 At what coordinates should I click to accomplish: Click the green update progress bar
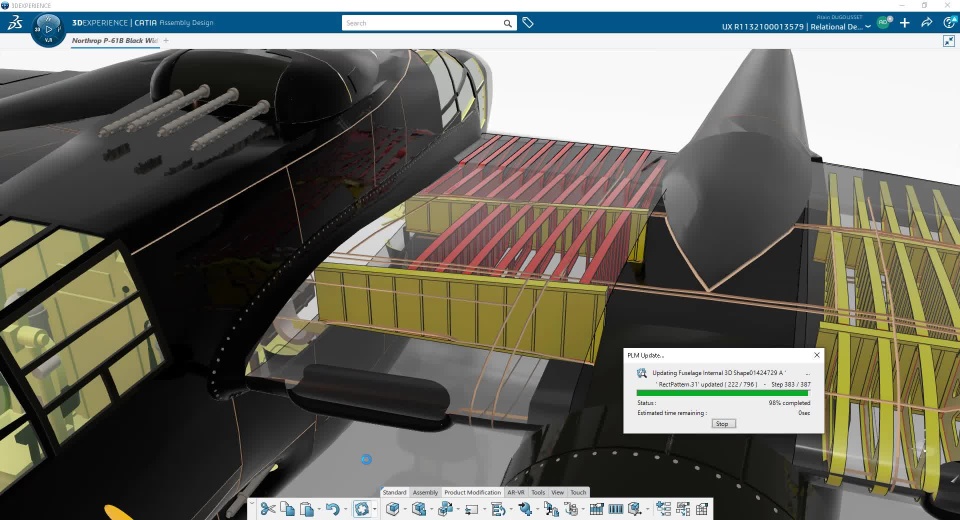(x=723, y=393)
